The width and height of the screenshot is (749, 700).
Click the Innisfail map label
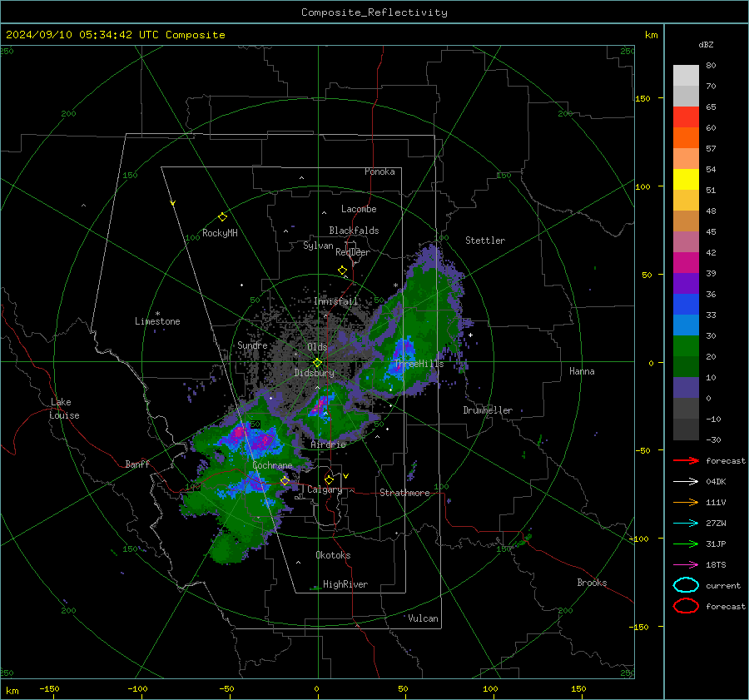click(336, 301)
